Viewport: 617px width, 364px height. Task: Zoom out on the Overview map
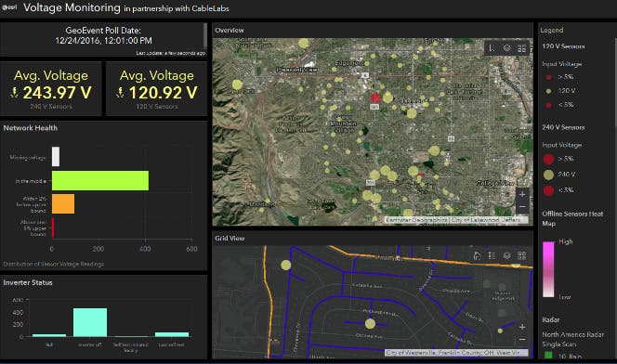coord(522,206)
